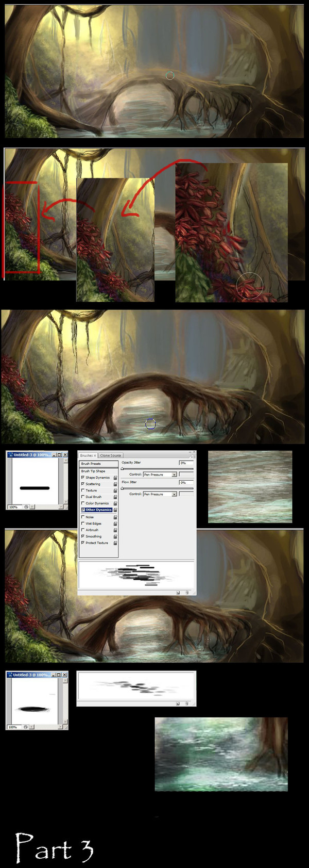
Task: Click lower Untitled-3 title bar text
Action: click(31, 675)
